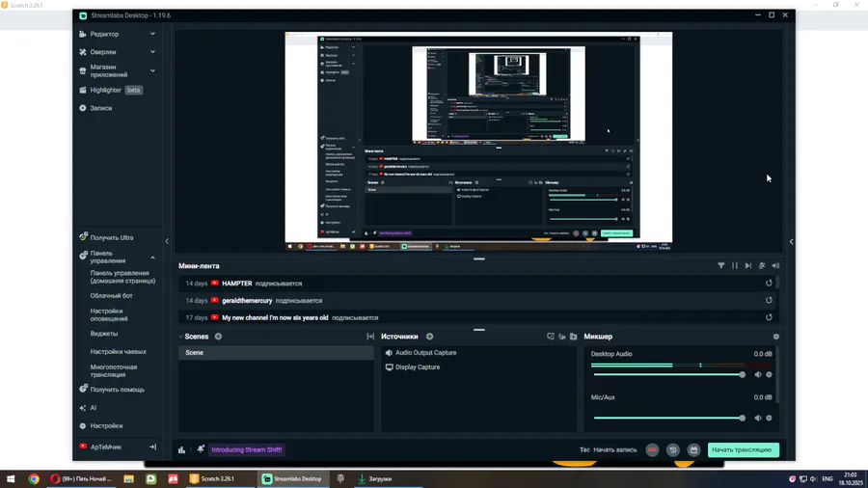This screenshot has height=488, width=868.
Task: Open the stream schedule calendar button
Action: pos(693,450)
